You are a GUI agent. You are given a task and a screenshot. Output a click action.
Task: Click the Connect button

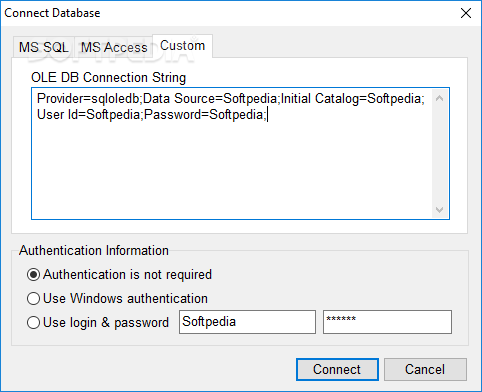(337, 369)
